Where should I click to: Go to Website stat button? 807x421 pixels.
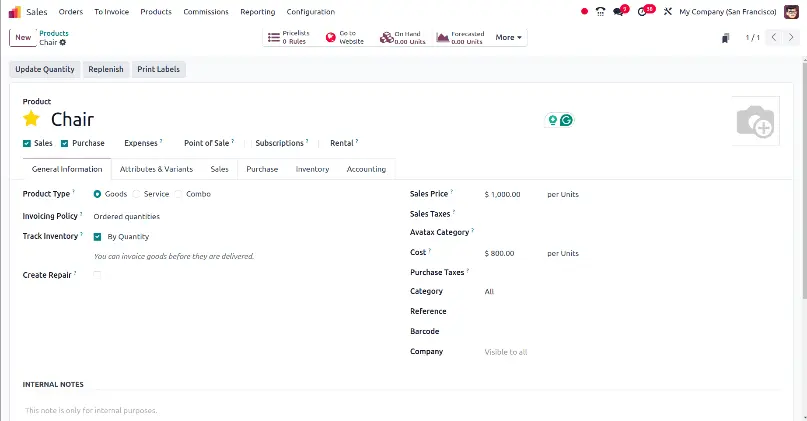pos(345,37)
